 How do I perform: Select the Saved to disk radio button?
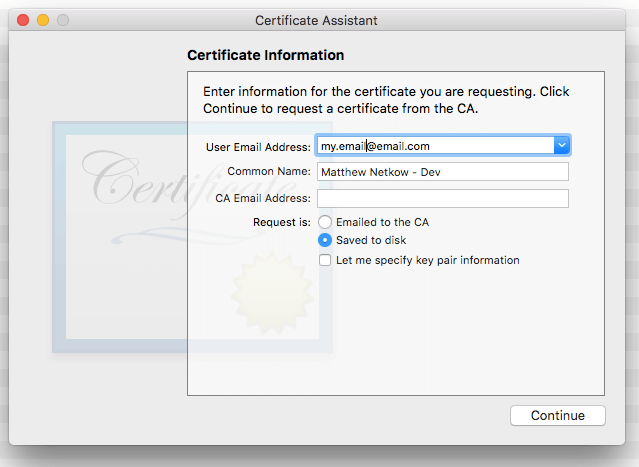tap(325, 240)
